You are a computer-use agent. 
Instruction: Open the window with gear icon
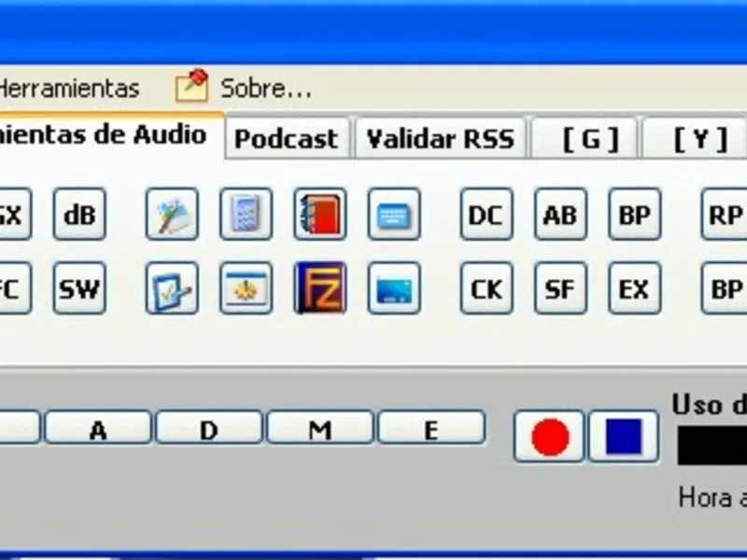246,288
